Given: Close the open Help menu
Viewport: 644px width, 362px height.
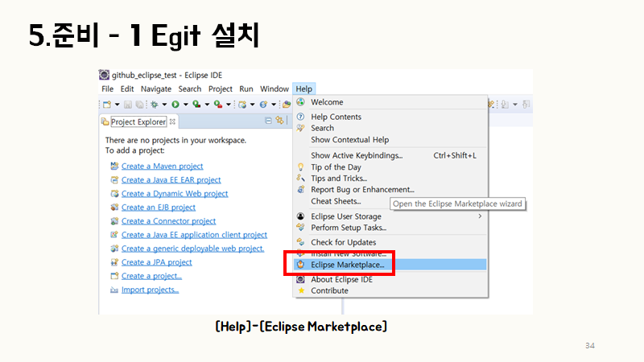Looking at the screenshot, I should click(x=304, y=89).
